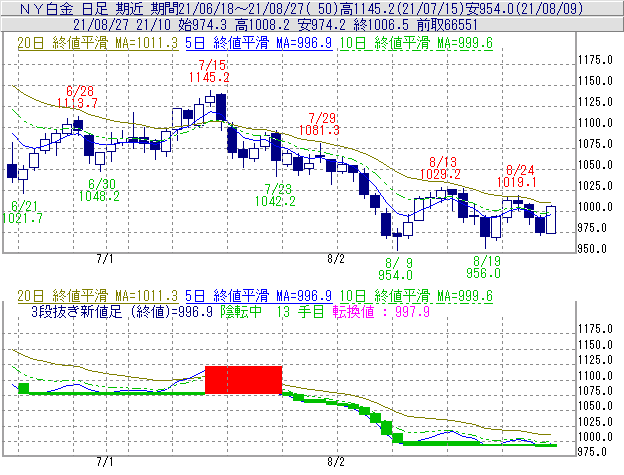624x475 pixels.
Task: Click the 3段抜き新値足 (終値)=996.9 label
Action: (x=122, y=311)
